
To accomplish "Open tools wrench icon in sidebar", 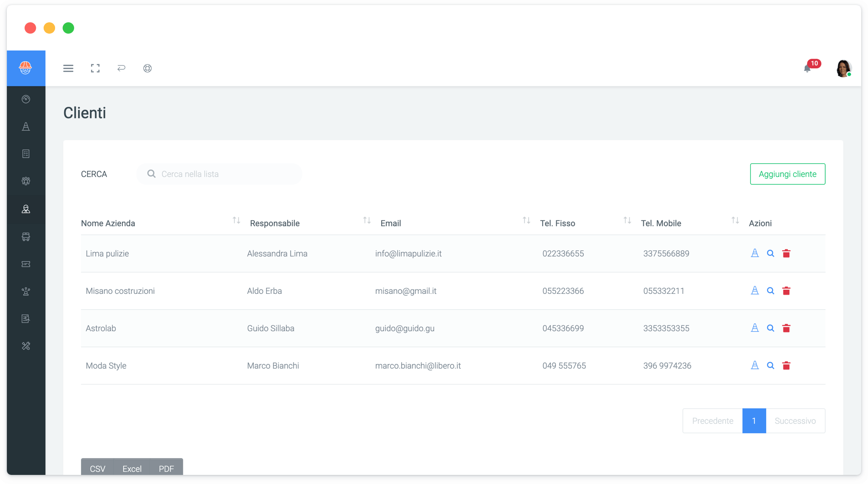I will click(x=26, y=346).
